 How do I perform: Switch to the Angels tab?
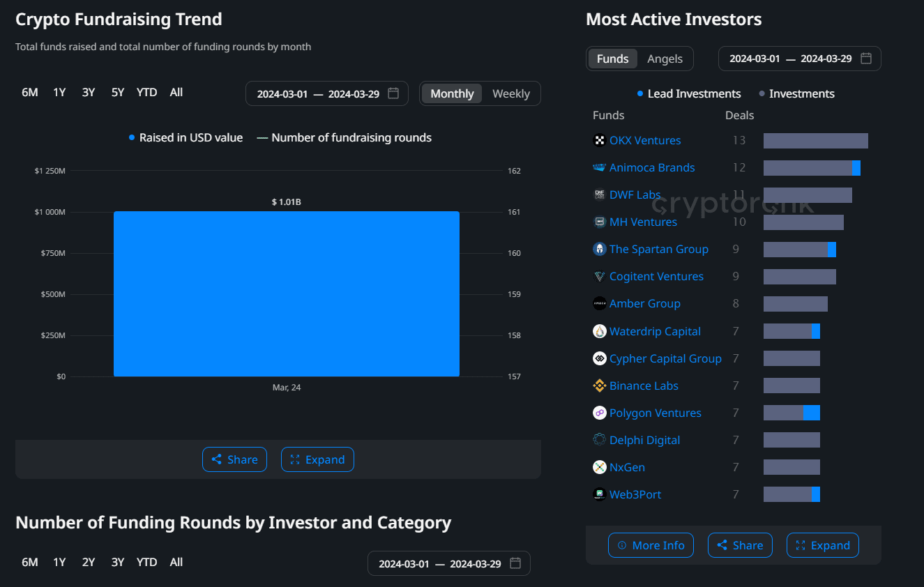pyautogui.click(x=665, y=59)
